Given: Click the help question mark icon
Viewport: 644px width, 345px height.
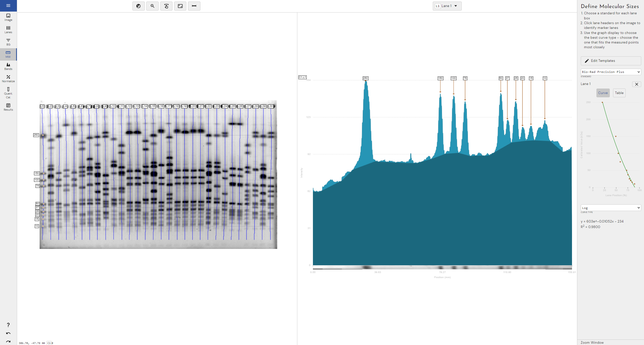Looking at the screenshot, I should (x=8, y=325).
